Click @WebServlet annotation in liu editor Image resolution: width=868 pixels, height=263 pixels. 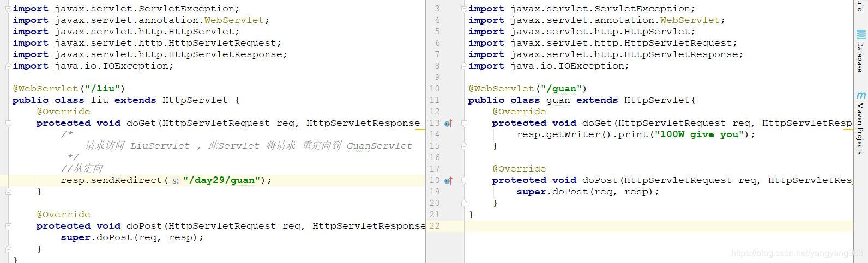point(46,89)
